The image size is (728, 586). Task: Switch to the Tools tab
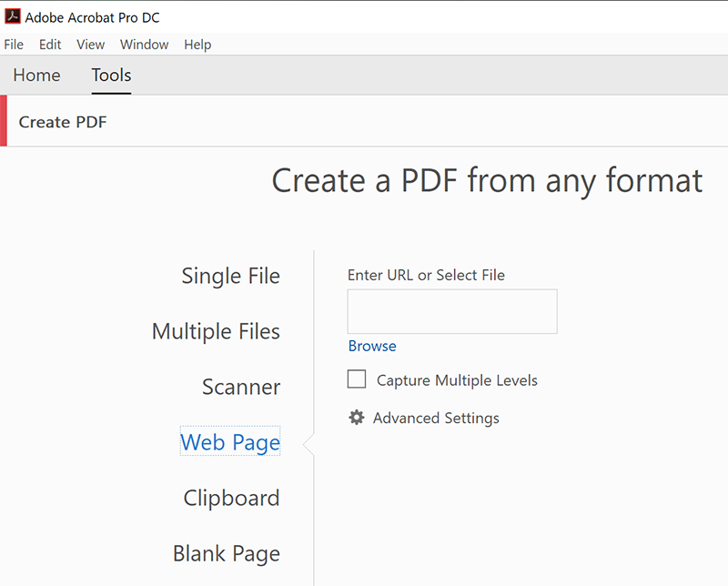click(111, 76)
